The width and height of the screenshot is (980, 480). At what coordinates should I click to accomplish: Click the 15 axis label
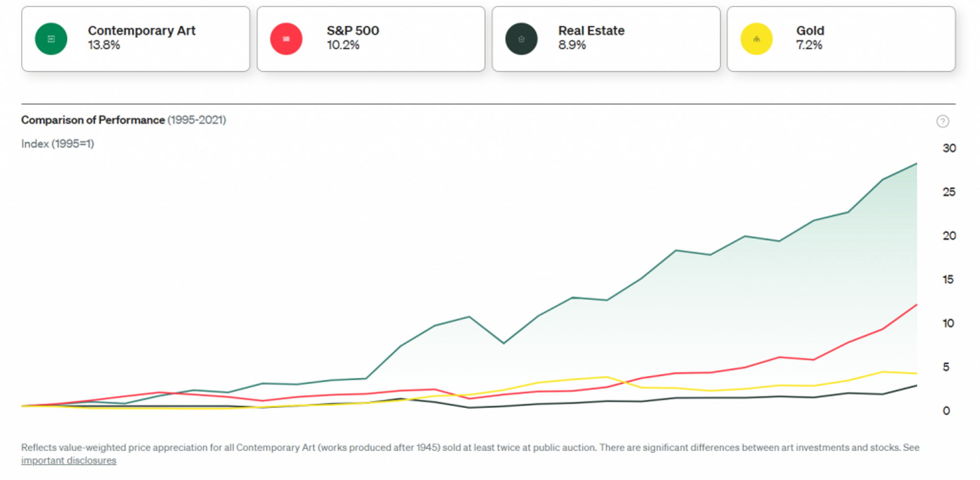[x=948, y=280]
